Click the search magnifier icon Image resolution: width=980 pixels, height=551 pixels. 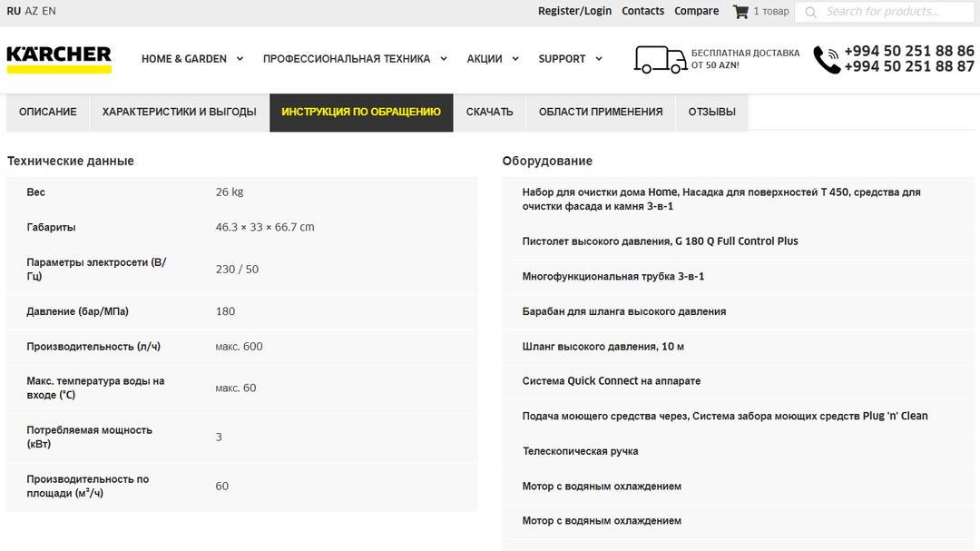810,12
